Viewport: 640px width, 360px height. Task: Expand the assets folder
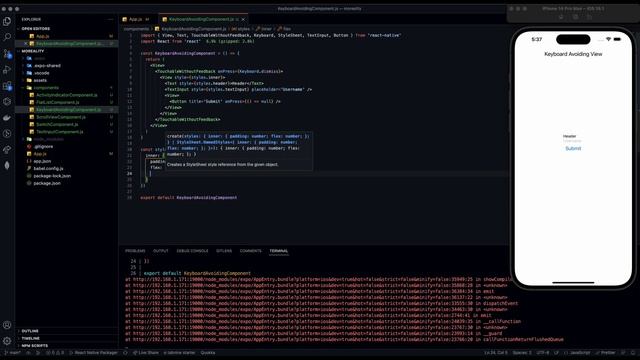pyautogui.click(x=40, y=80)
